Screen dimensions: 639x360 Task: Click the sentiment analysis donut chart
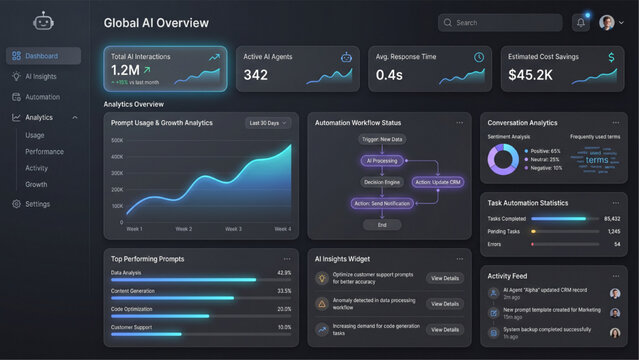[x=503, y=159]
